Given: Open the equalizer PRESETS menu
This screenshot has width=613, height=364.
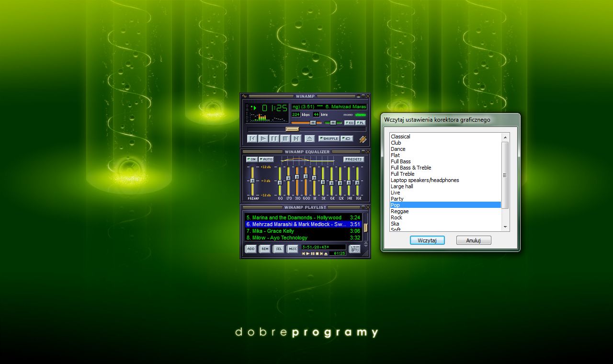Looking at the screenshot, I should [354, 159].
